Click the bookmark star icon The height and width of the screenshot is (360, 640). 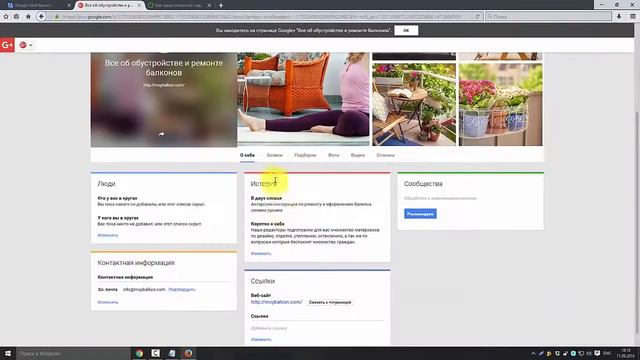[x=6, y=16]
